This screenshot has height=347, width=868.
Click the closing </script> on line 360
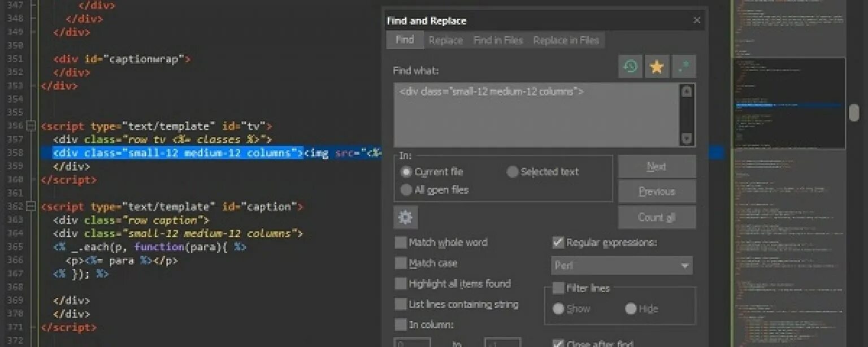pyautogui.click(x=68, y=180)
